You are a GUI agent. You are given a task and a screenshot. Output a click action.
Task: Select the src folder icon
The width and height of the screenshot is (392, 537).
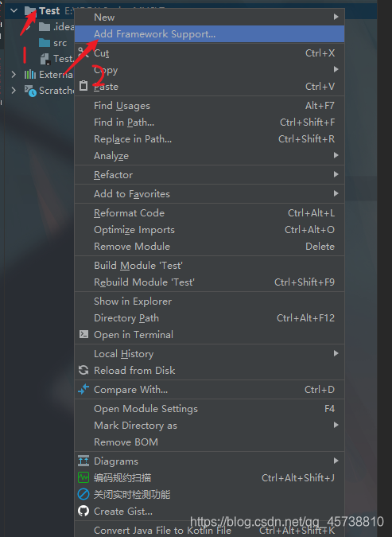click(45, 43)
